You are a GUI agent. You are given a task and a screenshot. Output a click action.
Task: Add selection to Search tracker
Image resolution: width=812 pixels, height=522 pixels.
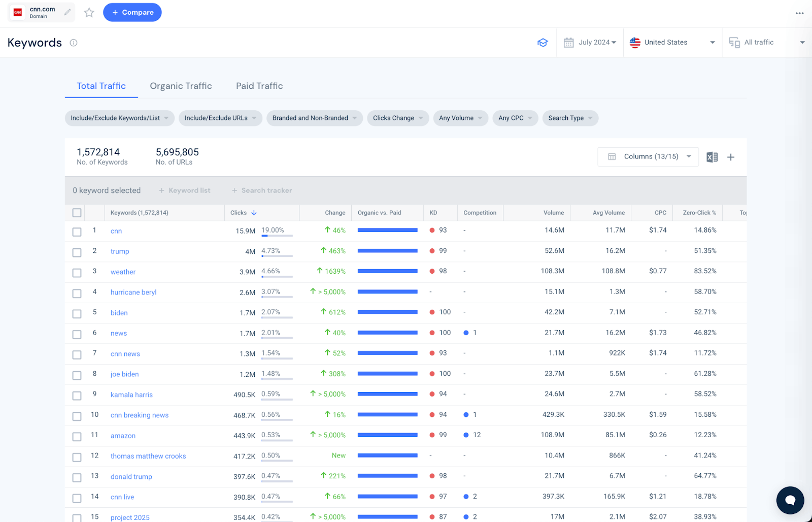click(x=262, y=190)
